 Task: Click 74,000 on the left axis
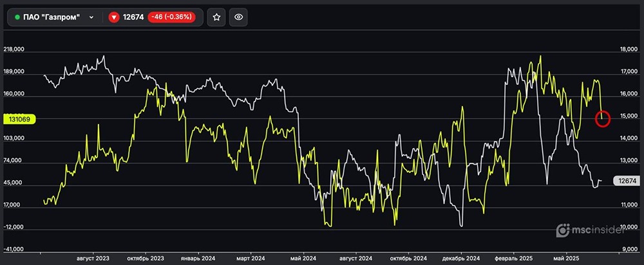point(12,161)
